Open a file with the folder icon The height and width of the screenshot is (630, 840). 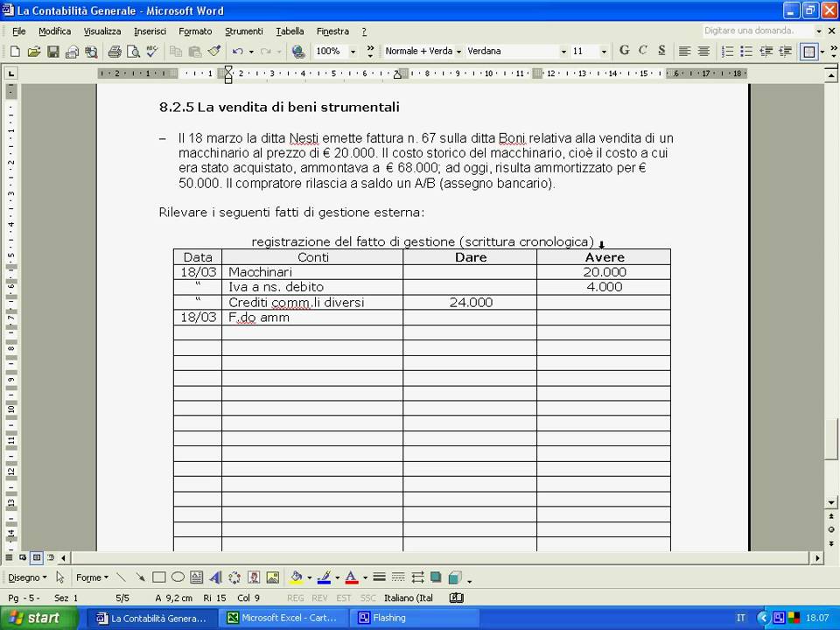click(34, 52)
